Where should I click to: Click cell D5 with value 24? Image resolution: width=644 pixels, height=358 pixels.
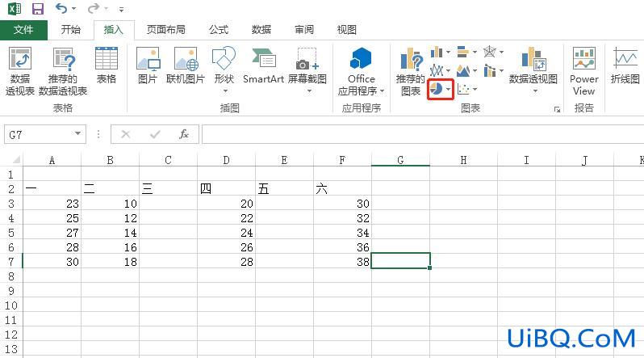point(226,233)
